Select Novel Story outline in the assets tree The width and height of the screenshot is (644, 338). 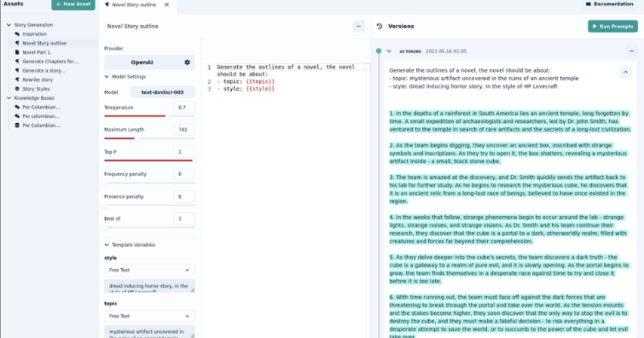[44, 43]
